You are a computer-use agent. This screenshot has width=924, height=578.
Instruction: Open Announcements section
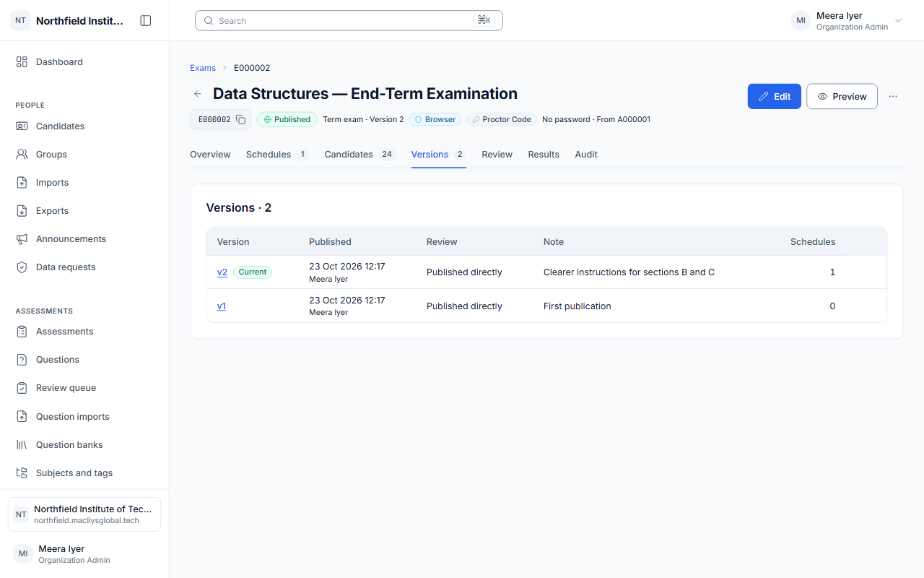(x=84, y=238)
